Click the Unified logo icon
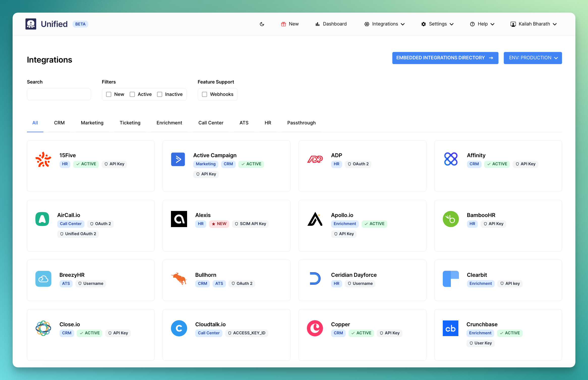This screenshot has height=380, width=588. [31, 24]
